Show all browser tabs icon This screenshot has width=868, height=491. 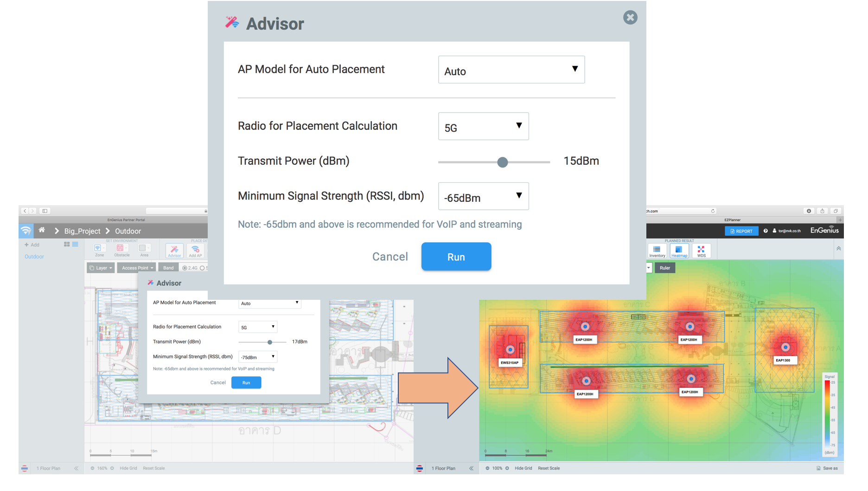point(836,211)
